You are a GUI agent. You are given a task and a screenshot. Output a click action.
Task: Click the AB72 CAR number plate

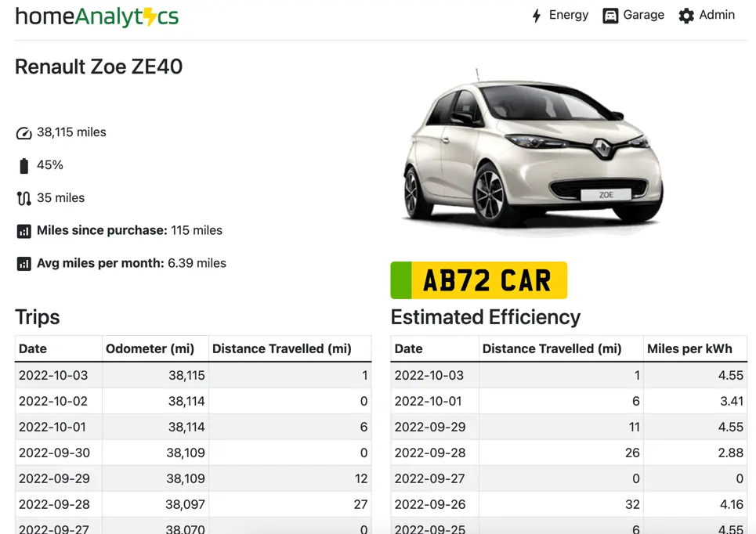click(x=479, y=280)
